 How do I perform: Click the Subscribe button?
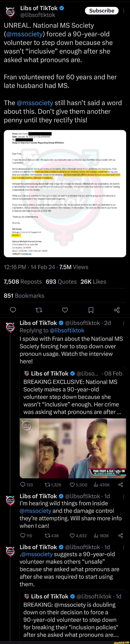[x=102, y=11]
